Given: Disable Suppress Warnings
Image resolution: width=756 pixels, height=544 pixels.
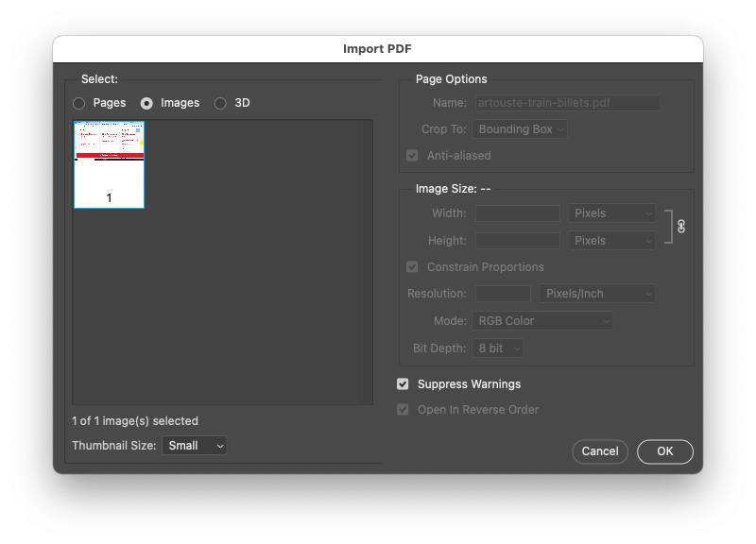Looking at the screenshot, I should [402, 384].
